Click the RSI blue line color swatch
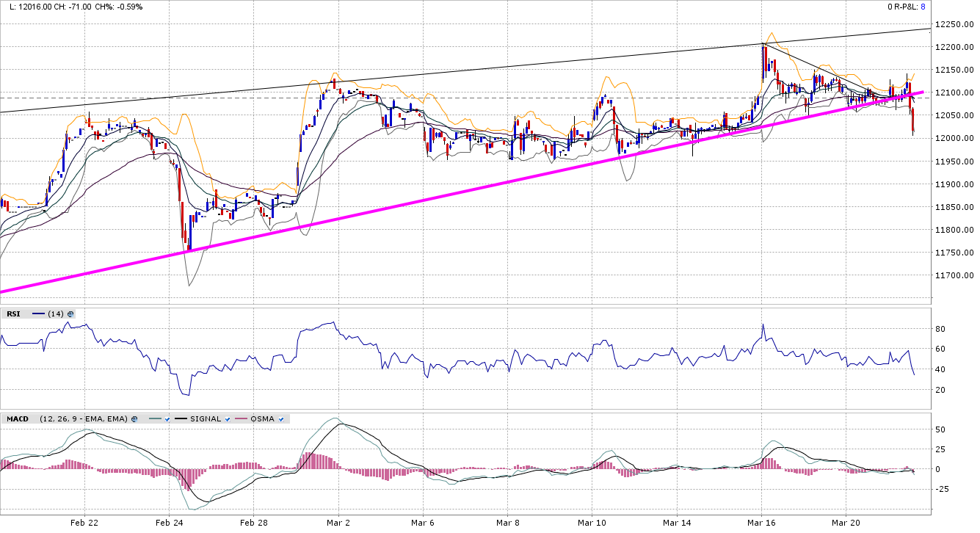 38,314
